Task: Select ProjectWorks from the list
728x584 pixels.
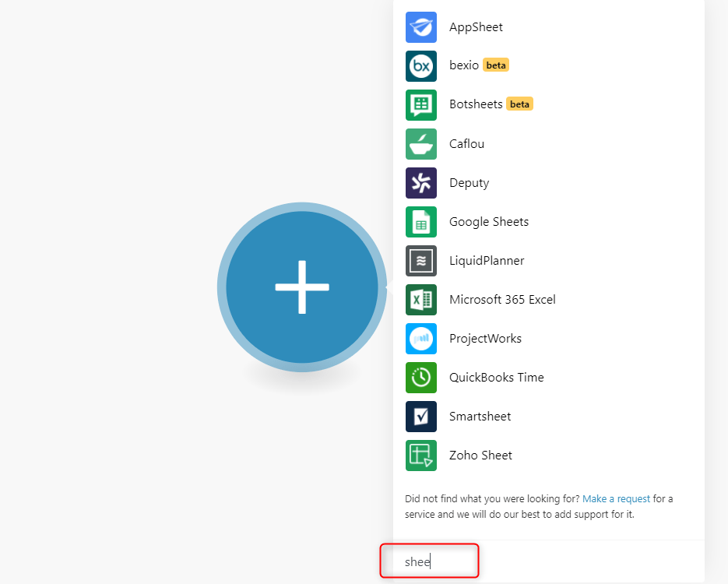Action: tap(485, 339)
